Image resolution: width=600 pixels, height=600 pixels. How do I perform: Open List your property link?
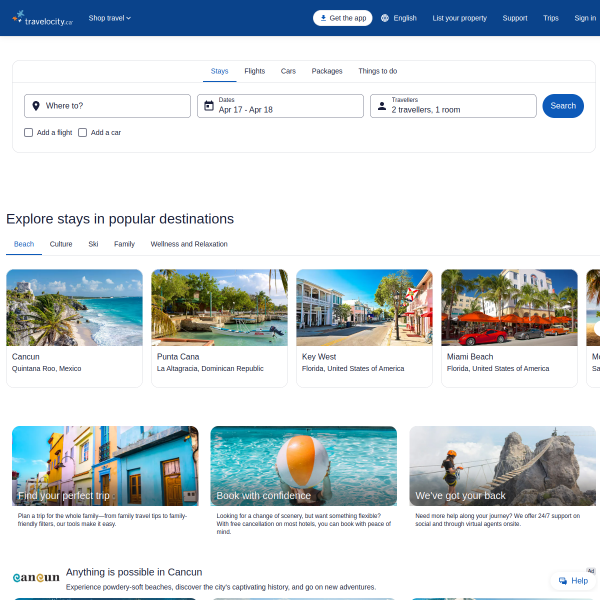click(x=459, y=18)
